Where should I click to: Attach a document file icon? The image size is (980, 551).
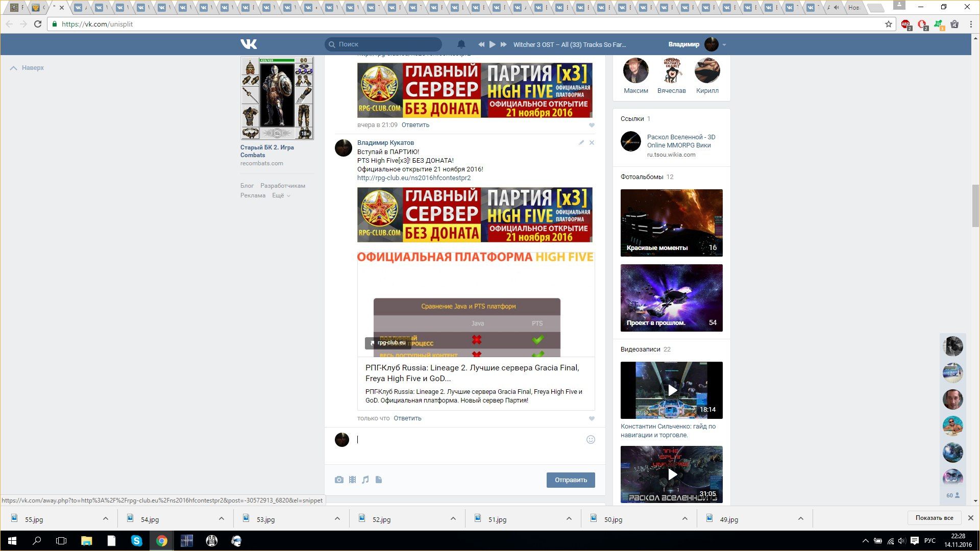coord(379,480)
